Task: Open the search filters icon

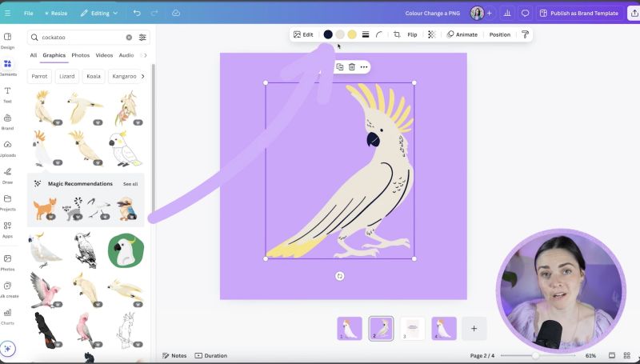Action: (142, 37)
